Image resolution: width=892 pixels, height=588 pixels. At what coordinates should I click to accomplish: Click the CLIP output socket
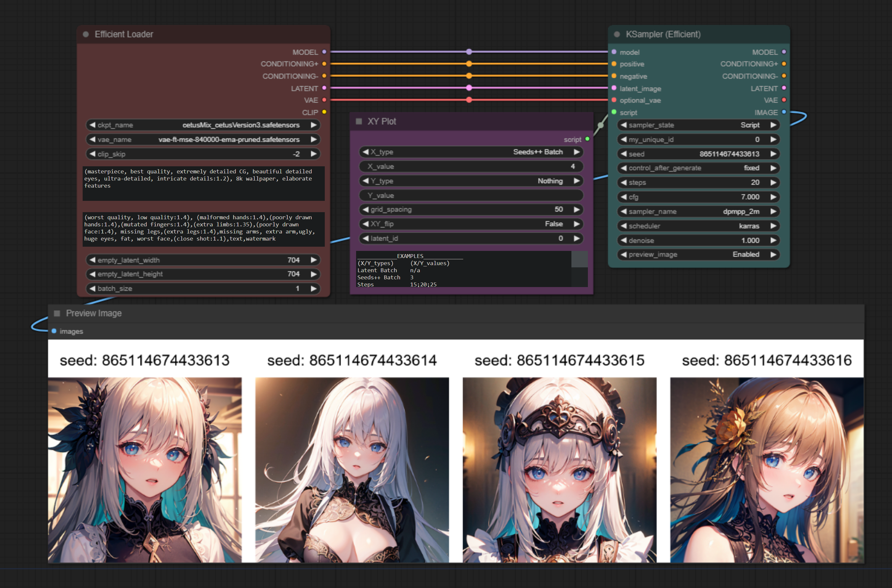pyautogui.click(x=324, y=112)
